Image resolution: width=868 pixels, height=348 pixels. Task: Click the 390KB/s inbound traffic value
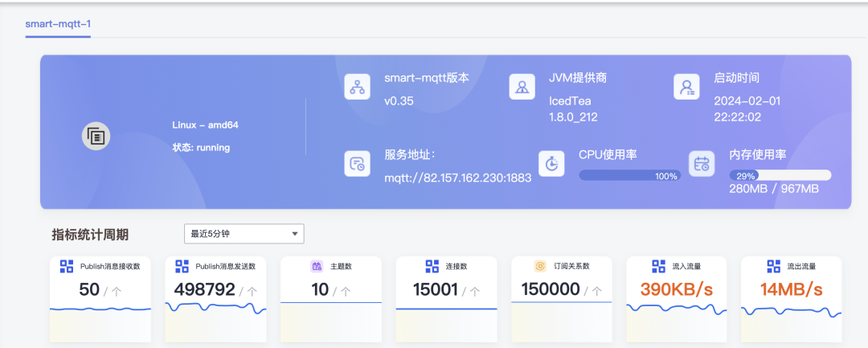[x=677, y=289]
